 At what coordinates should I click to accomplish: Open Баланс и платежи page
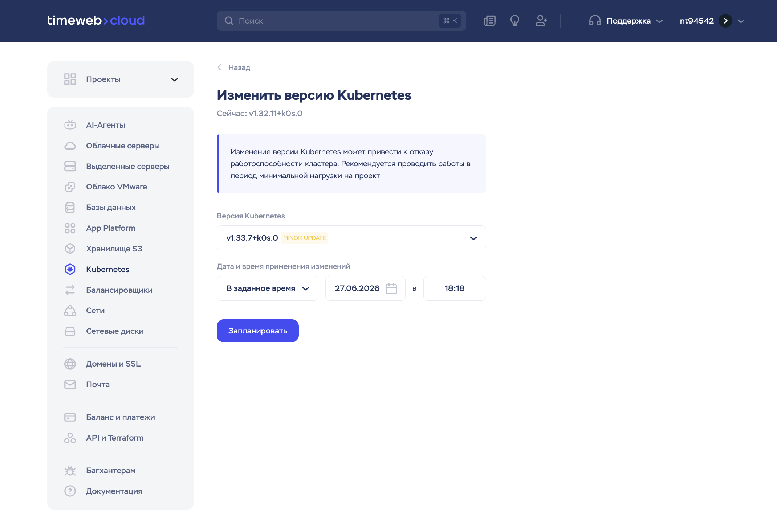[120, 417]
